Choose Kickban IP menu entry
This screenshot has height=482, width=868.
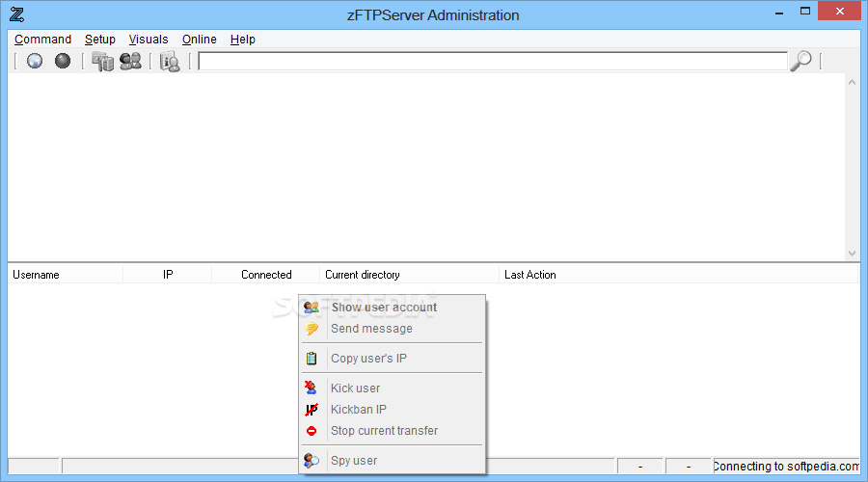pyautogui.click(x=393, y=410)
